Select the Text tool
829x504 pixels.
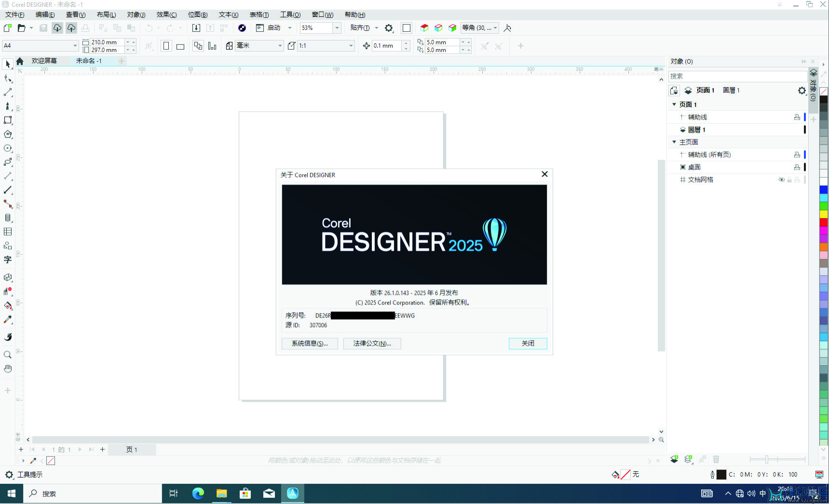pyautogui.click(x=8, y=260)
